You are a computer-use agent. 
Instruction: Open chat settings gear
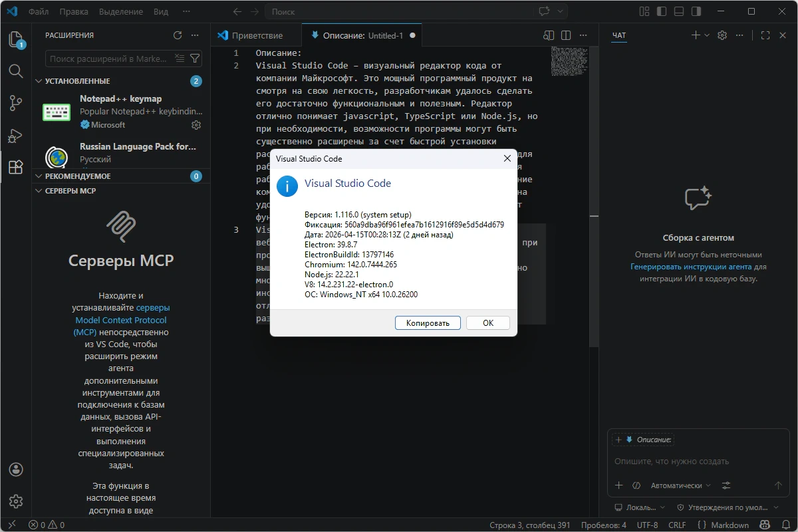point(722,35)
